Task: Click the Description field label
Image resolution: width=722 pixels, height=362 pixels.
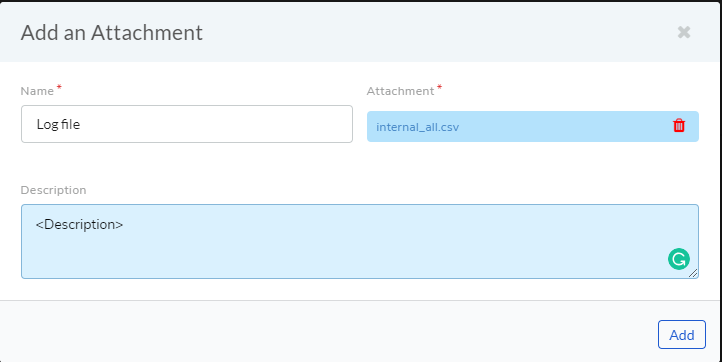Action: click(x=53, y=190)
